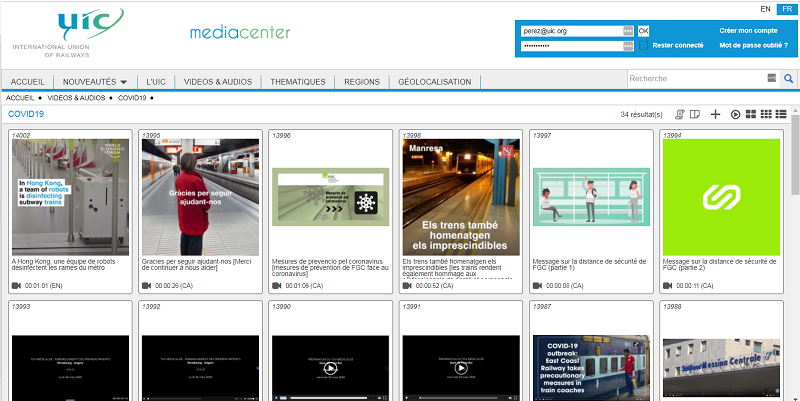Click the video camera icon of item 14002
The width and height of the screenshot is (800, 401).
pyautogui.click(x=16, y=286)
